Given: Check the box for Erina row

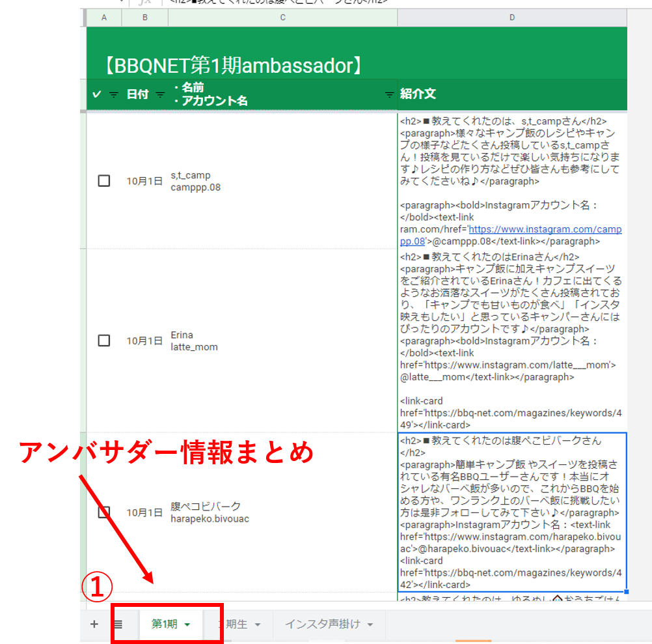Looking at the screenshot, I should 104,341.
